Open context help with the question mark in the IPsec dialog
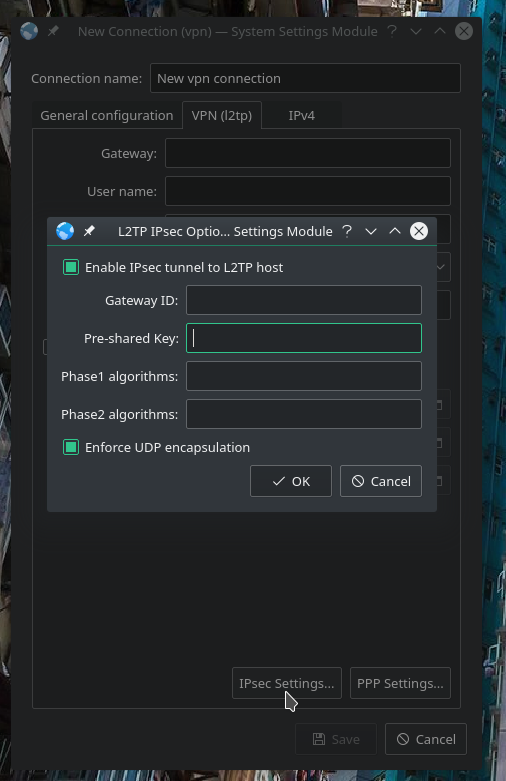 [347, 231]
